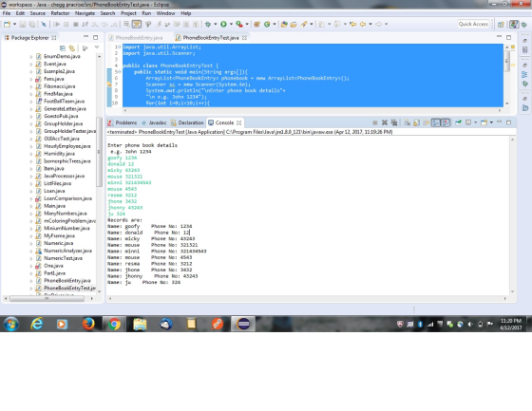532x411 pixels.
Task: Toggle Word Wrap in Console toolbar
Action: click(426, 122)
